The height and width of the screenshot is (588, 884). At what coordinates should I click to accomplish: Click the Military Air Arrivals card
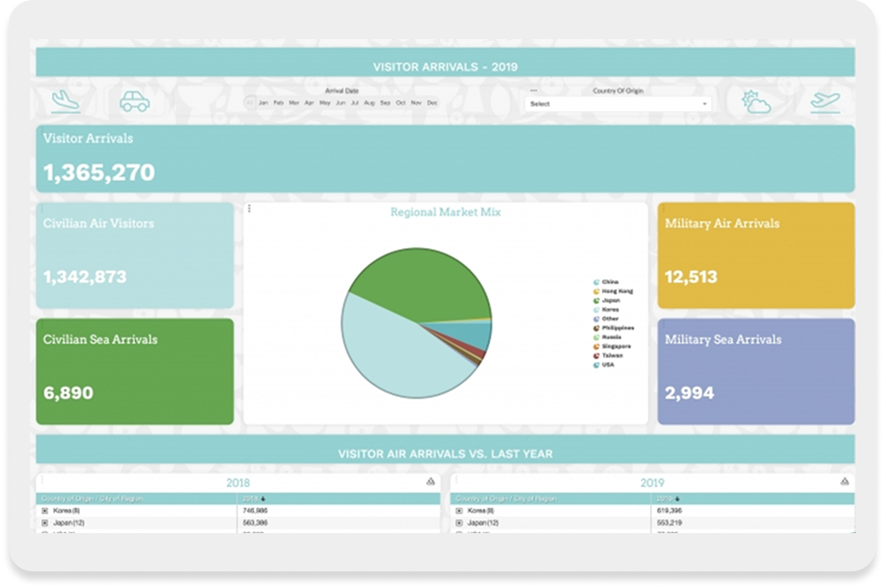(x=756, y=255)
